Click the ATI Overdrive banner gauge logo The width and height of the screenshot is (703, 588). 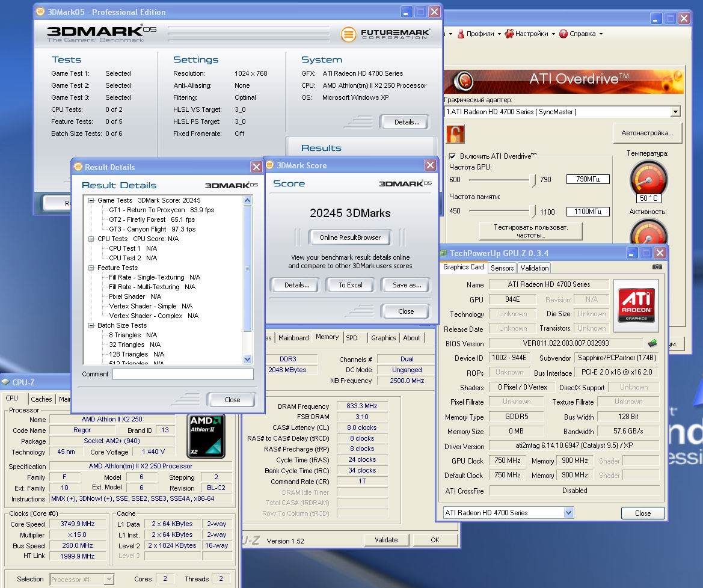coord(464,81)
